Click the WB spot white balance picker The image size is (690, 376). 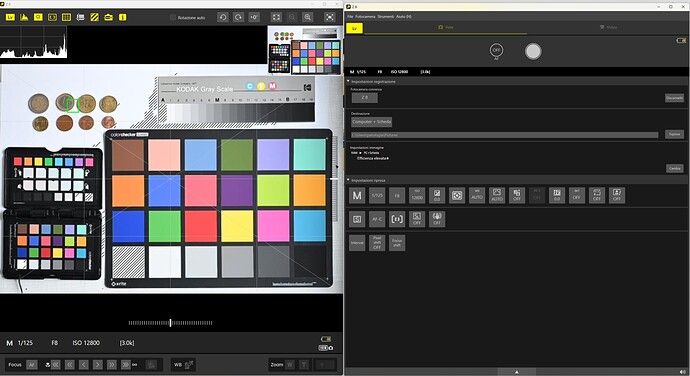point(189,365)
